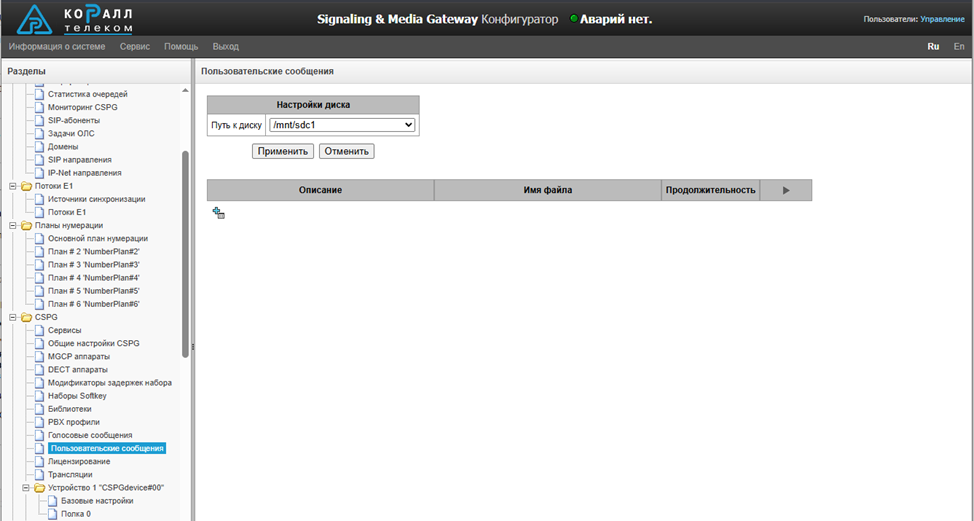Click the add new message icon

click(x=218, y=213)
